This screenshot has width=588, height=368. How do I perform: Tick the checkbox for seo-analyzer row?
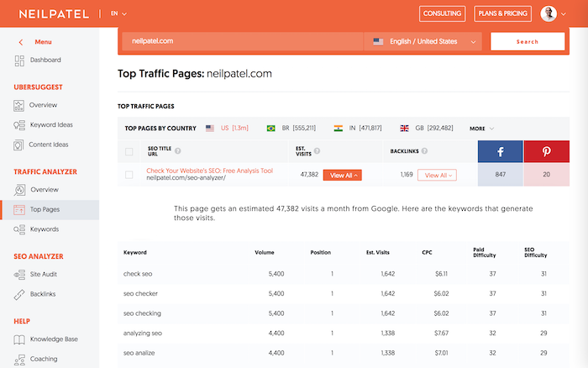point(129,175)
